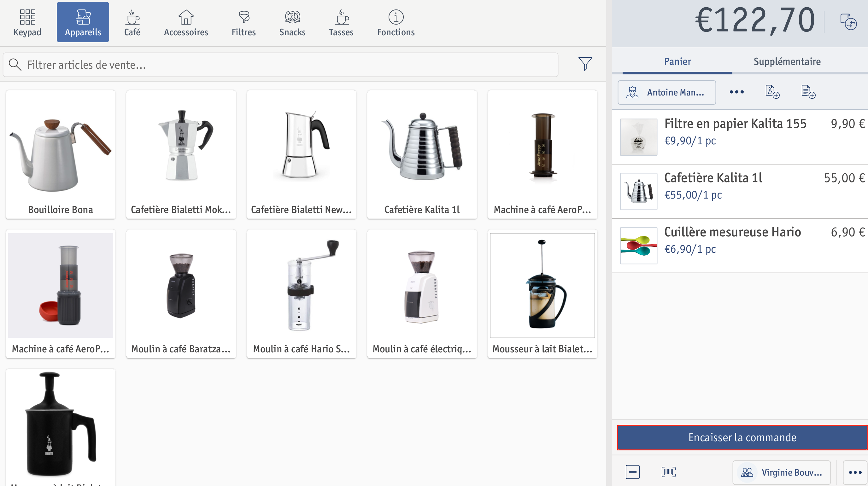The image size is (868, 486).
Task: Add Moulin à café Baratza tile
Action: [181, 294]
